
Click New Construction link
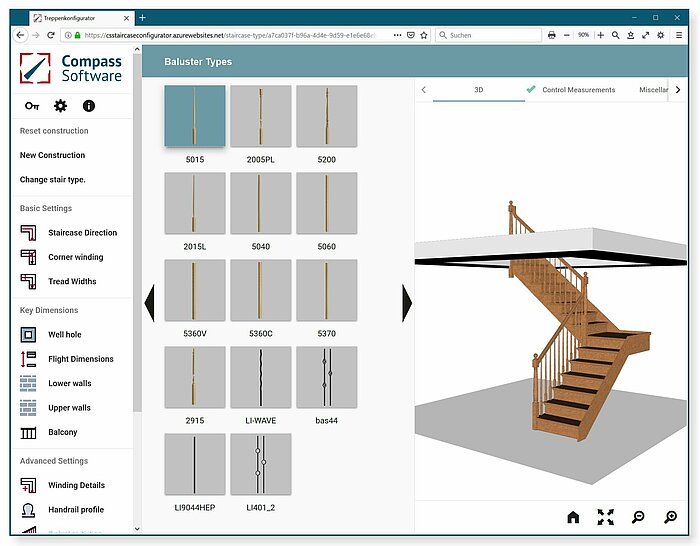[x=52, y=155]
